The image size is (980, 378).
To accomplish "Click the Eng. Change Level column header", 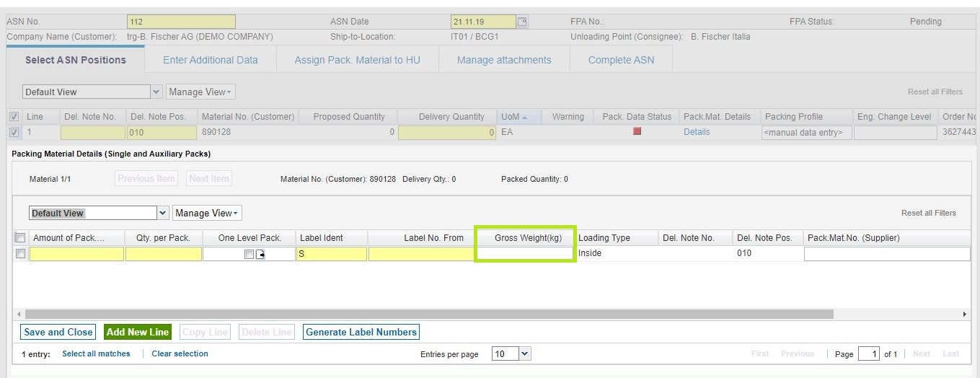I will (x=894, y=117).
